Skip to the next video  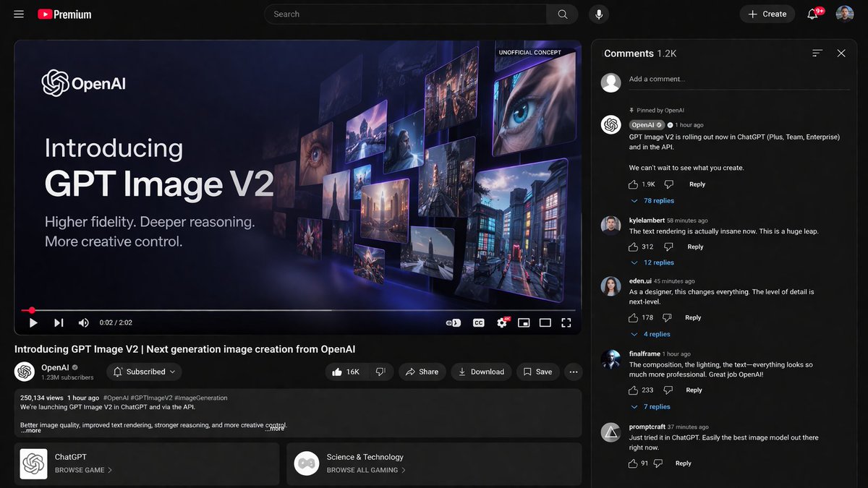59,322
